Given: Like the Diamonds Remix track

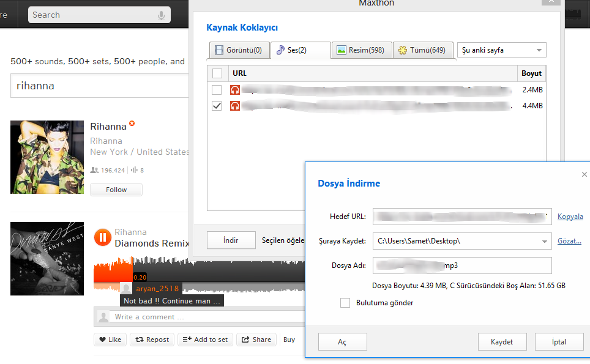Looking at the screenshot, I should coord(110,340).
